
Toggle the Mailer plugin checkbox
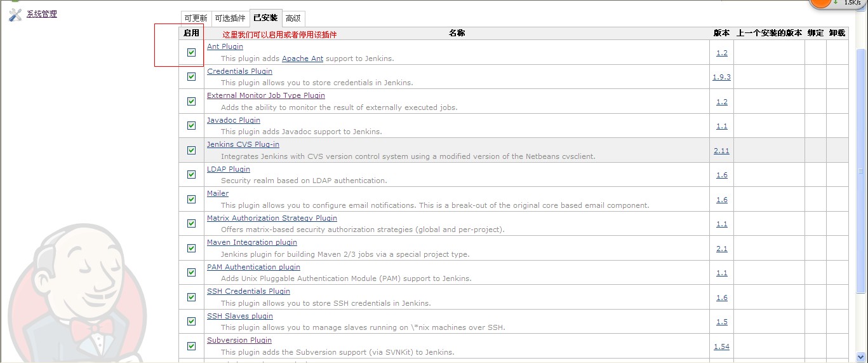click(x=191, y=199)
